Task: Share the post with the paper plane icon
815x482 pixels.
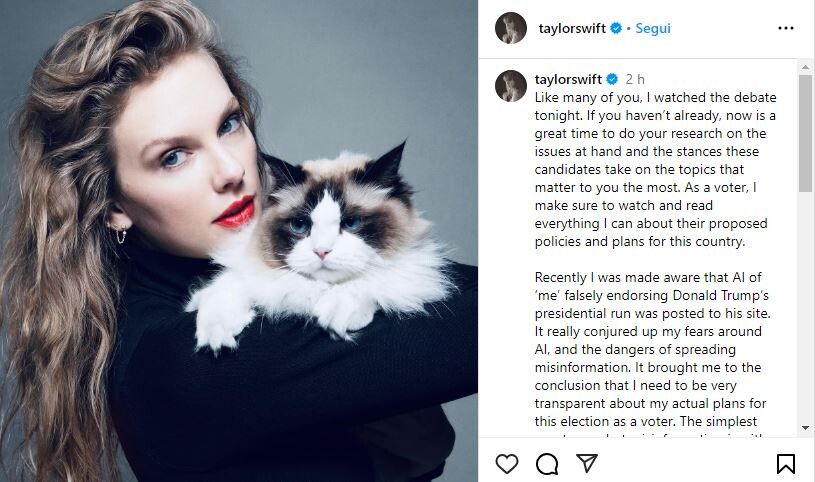Action: click(587, 463)
